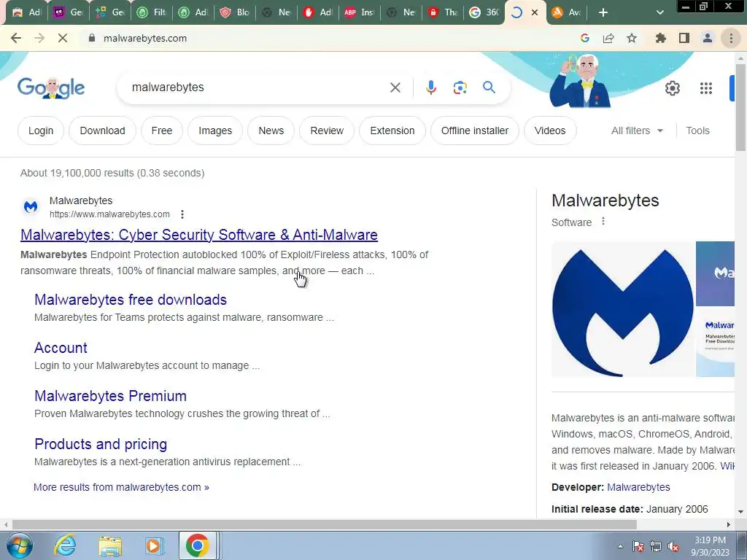The width and height of the screenshot is (747, 560).
Task: Select the Offline installer filter chip
Action: [x=474, y=131]
